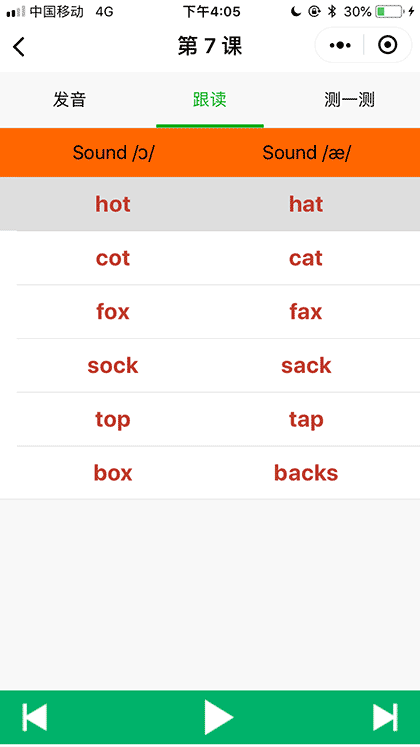Viewport: 420px width, 747px height.
Task: Tap the mini program close circle icon
Action: [387, 45]
